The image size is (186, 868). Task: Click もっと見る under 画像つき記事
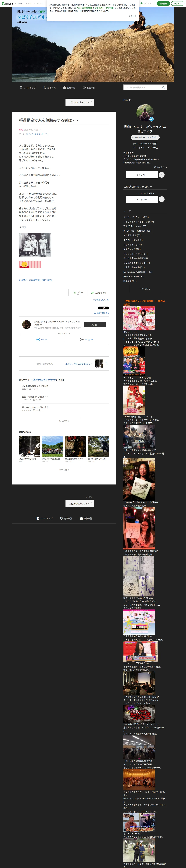64,469
